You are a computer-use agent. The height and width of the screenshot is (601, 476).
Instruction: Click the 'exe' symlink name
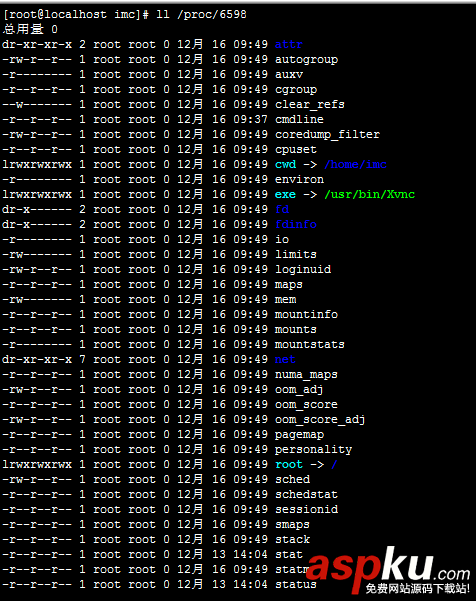coord(286,194)
